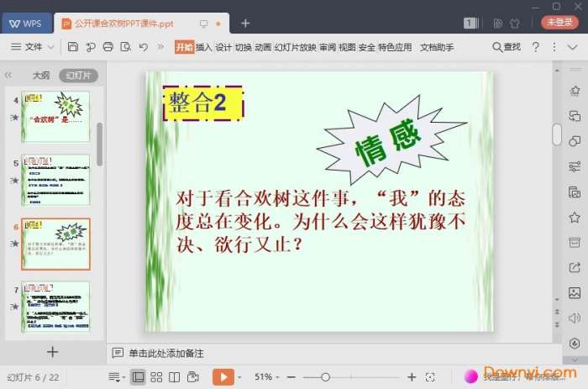Click the 查找 search button
588x389 pixels.
pos(507,47)
